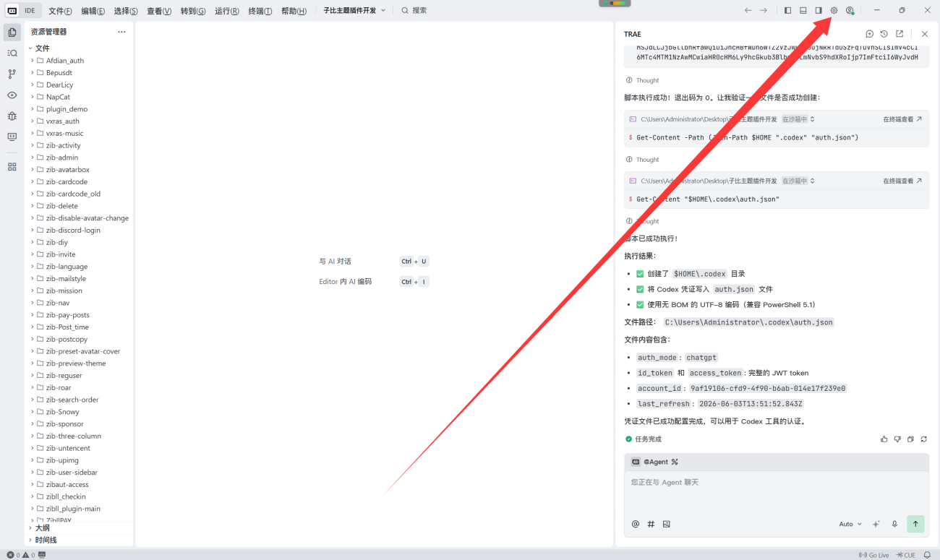Image resolution: width=940 pixels, height=560 pixels.
Task: Open the remote explorer monitor icon
Action: click(12, 137)
